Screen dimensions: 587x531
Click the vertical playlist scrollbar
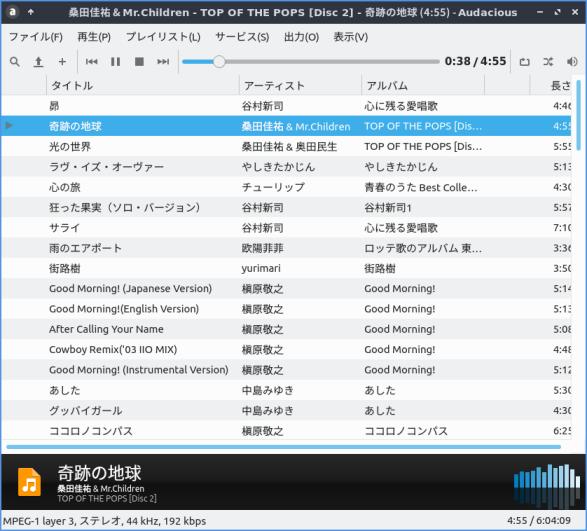[x=578, y=115]
